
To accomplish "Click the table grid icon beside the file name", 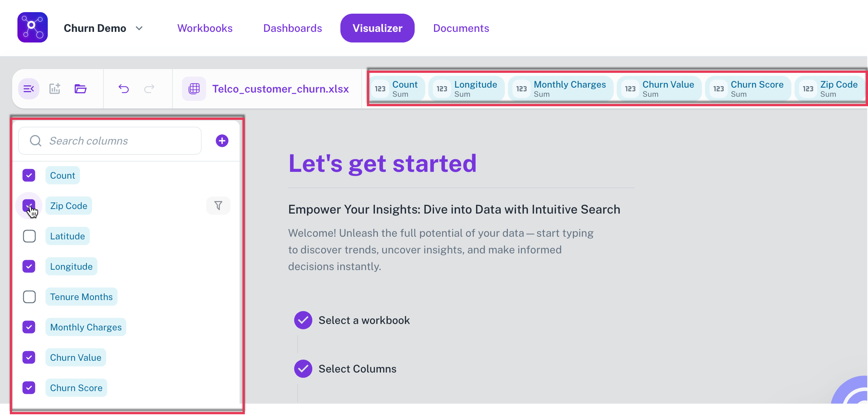I will 194,89.
